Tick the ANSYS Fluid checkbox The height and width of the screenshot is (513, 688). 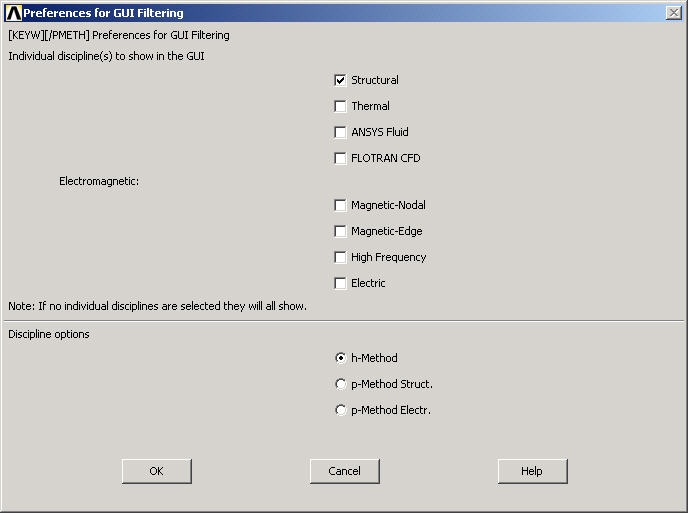[x=340, y=132]
